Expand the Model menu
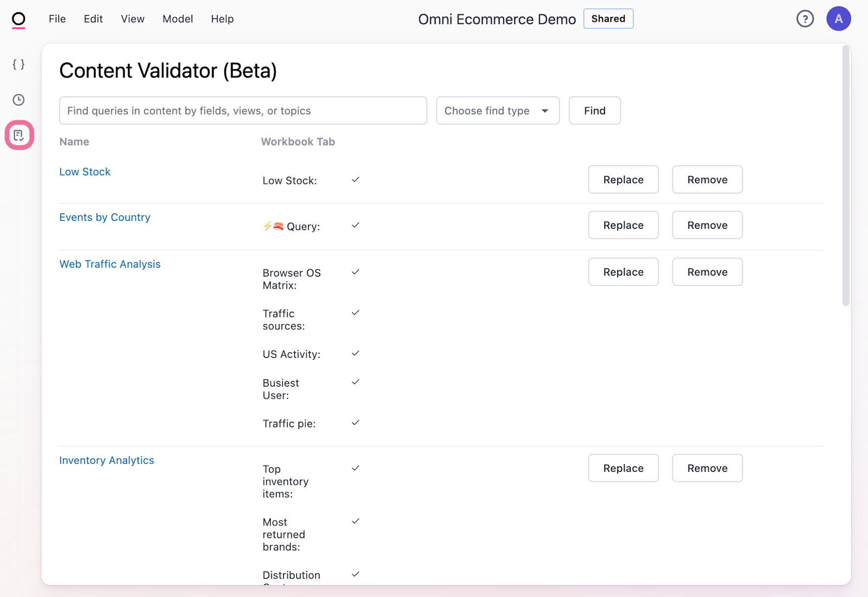 click(x=177, y=18)
